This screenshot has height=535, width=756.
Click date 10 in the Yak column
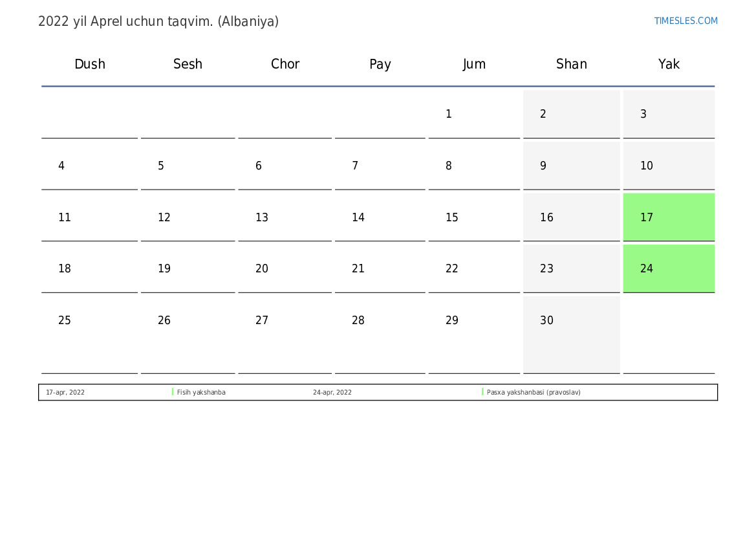647,166
